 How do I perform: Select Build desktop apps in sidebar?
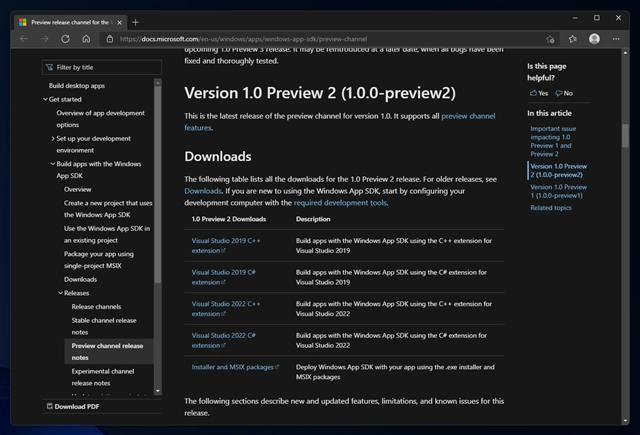click(77, 86)
